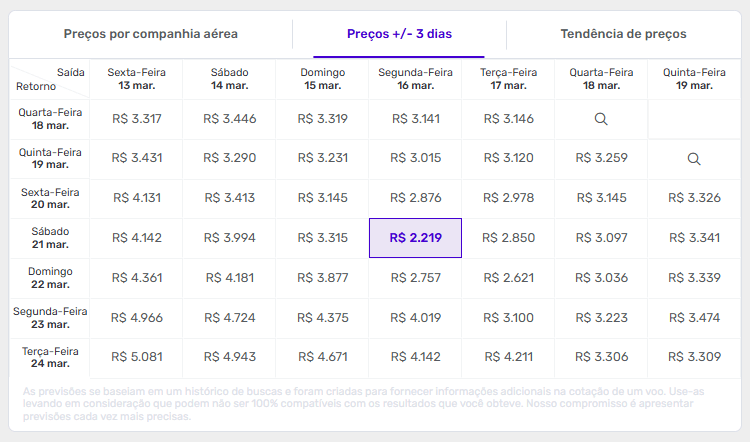Select the R$ 4.966 price cell
750x442 pixels.
click(136, 318)
